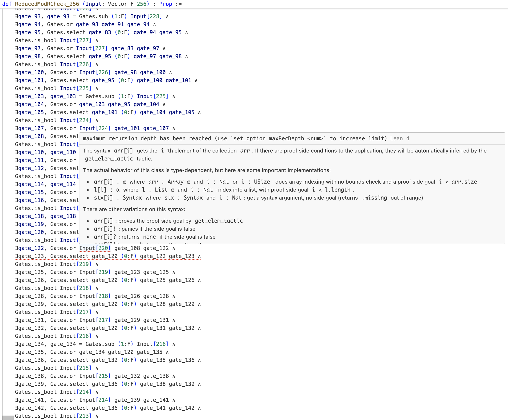Click the error-underlined Input[220] token
The width and height of the screenshot is (508, 420).
tap(95, 248)
